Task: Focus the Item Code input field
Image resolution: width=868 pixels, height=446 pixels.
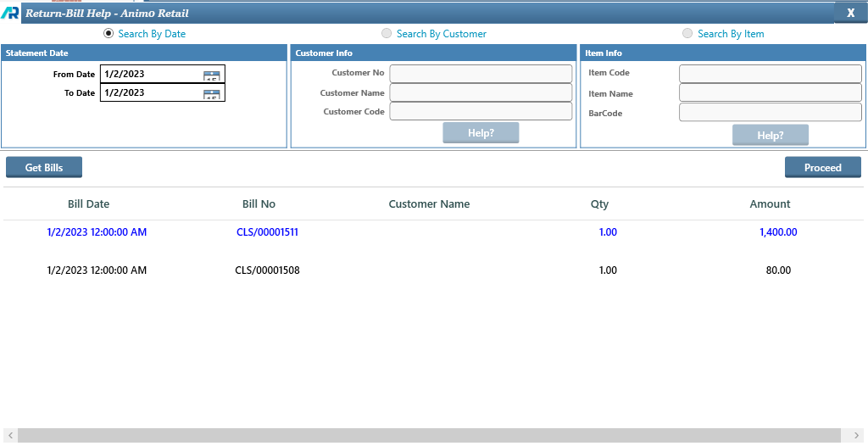Action: click(x=770, y=74)
